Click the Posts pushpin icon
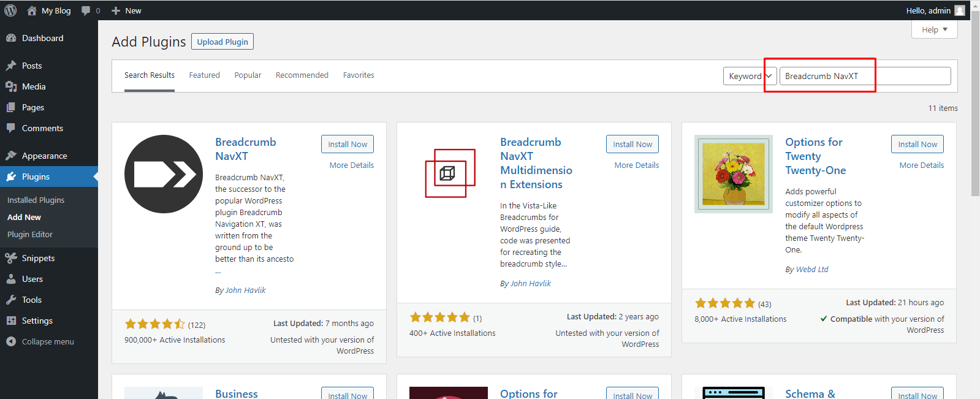 [x=11, y=66]
